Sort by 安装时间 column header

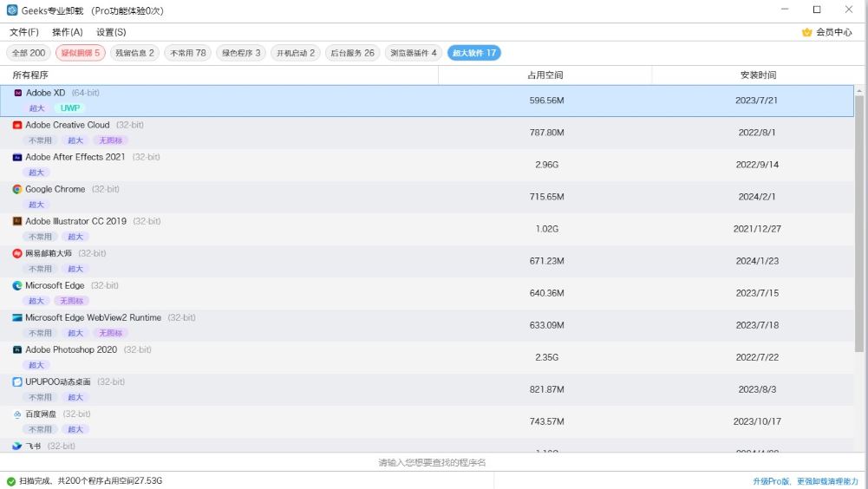click(x=758, y=75)
